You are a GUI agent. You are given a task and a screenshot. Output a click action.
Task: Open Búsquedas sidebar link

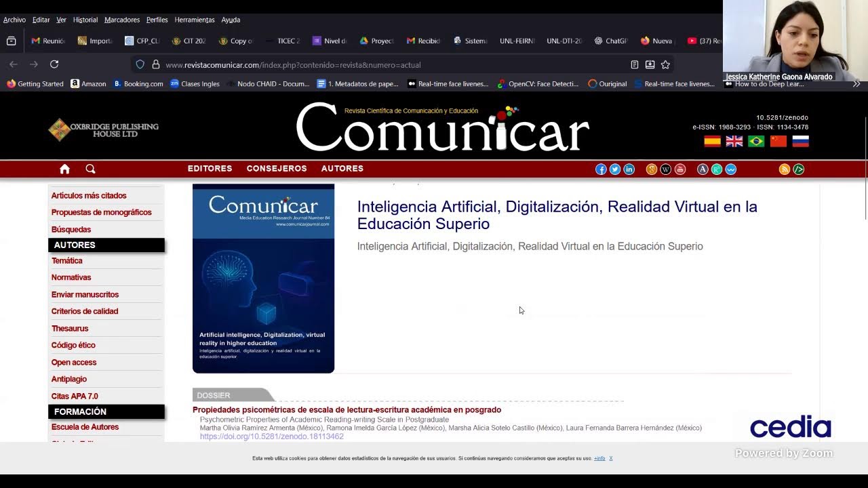(71, 230)
